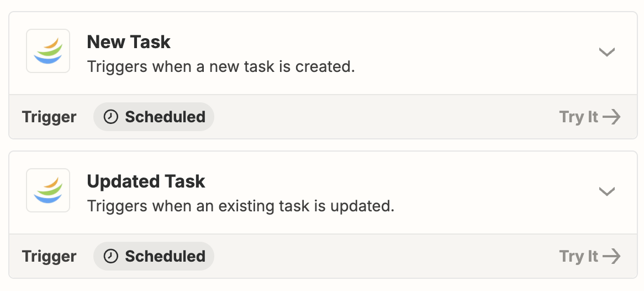
Task: Select the Scheduled badge under Updated Task
Action: 154,257
